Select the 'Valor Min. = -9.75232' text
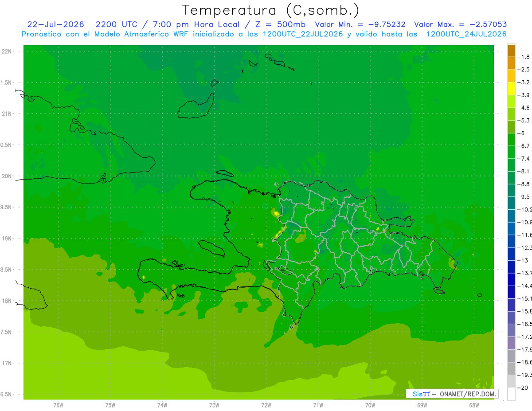The height and width of the screenshot is (411, 532). 360,24
